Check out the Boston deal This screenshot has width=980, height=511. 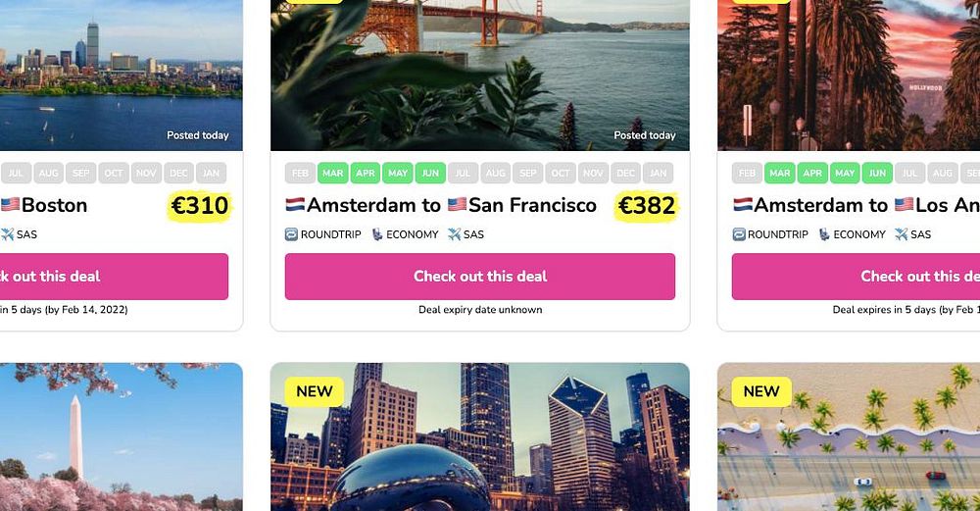(x=115, y=277)
